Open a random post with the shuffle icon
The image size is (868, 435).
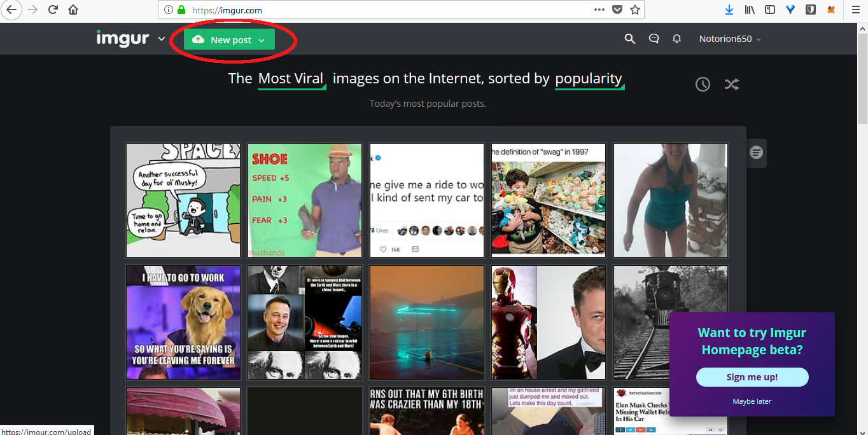pos(732,84)
